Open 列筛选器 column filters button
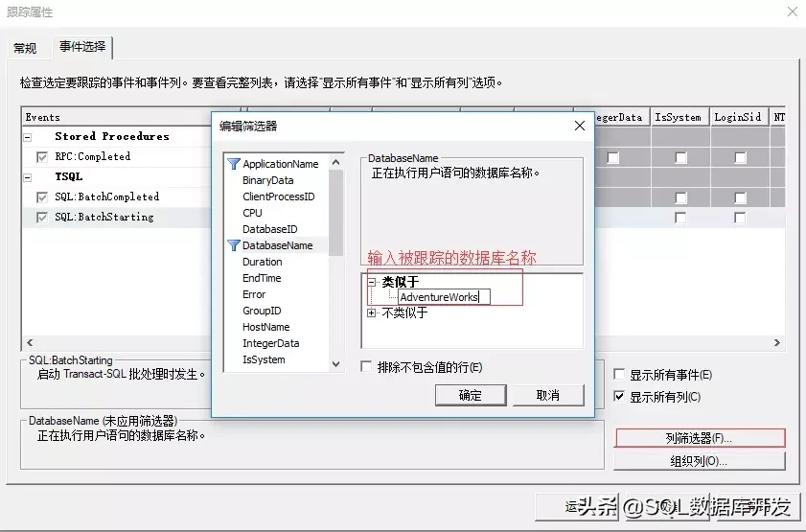Image resolution: width=806 pixels, height=532 pixels. (700, 438)
